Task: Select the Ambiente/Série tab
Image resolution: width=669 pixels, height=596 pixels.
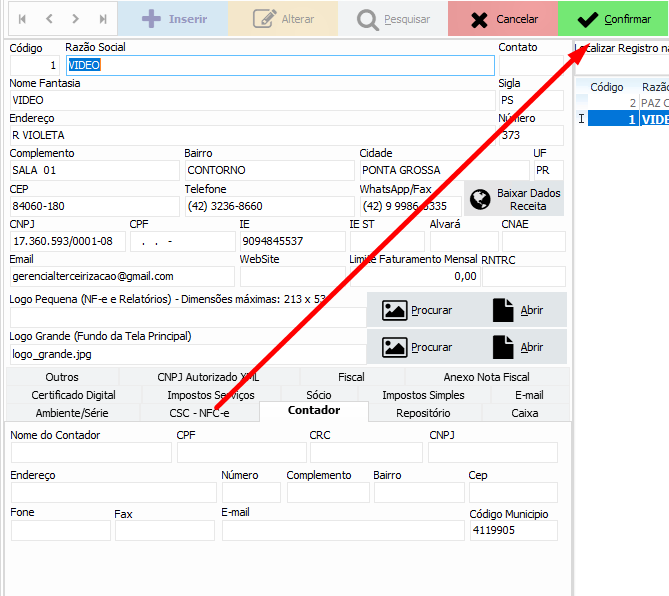Action: coord(72,413)
